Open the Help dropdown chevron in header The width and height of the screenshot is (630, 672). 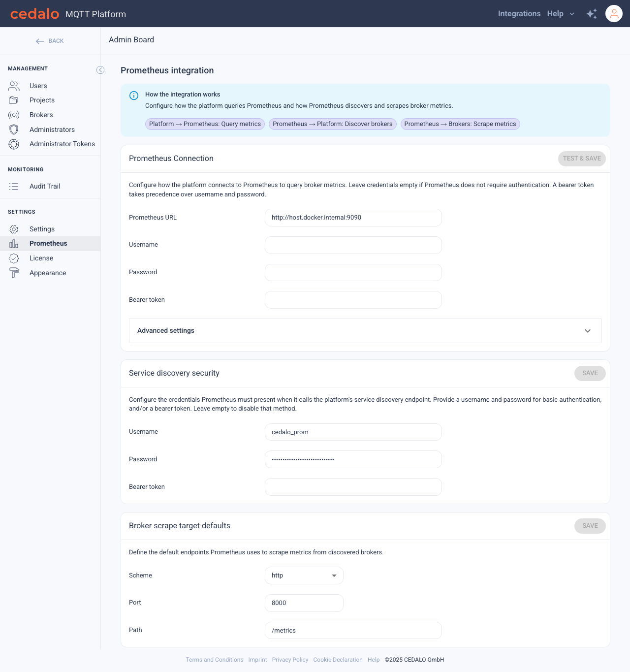[572, 14]
